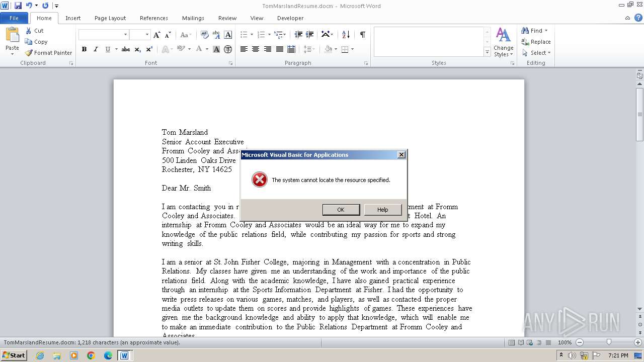Open the Developer tab
This screenshot has height=362, width=644.
pos(290,18)
